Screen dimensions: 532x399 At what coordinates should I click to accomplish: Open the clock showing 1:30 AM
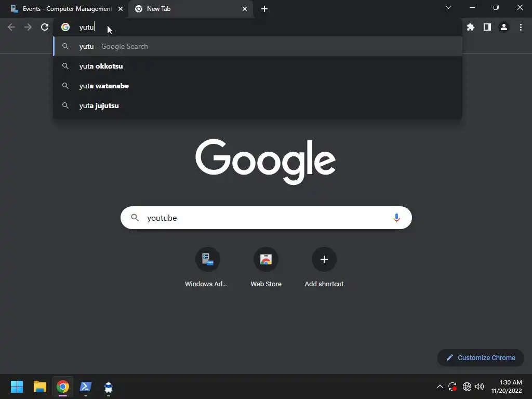click(507, 387)
